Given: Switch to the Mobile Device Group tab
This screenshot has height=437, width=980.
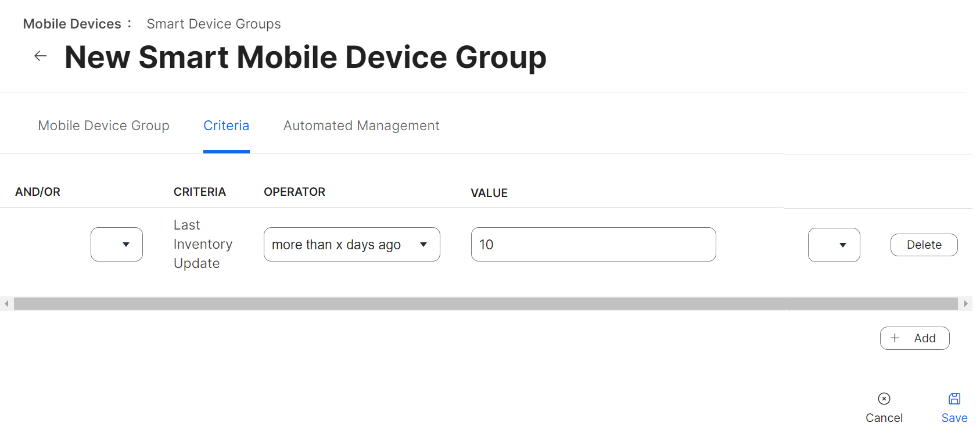Looking at the screenshot, I should point(103,126).
